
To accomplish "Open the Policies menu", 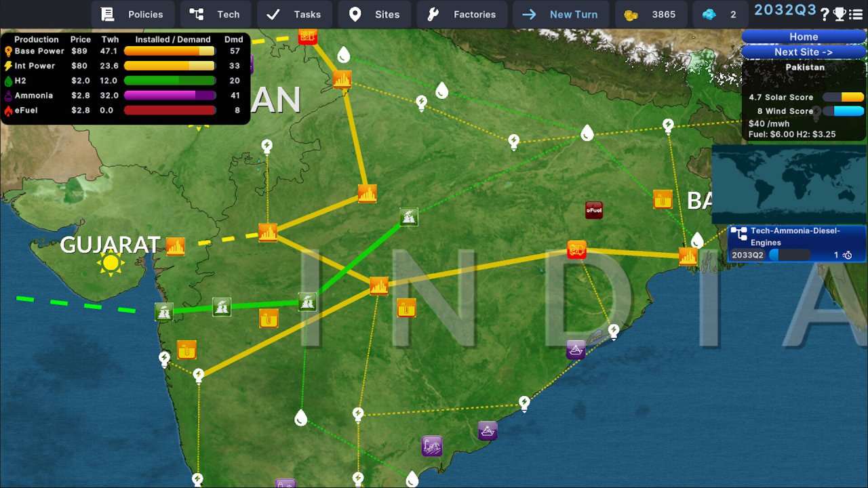I will coord(132,14).
